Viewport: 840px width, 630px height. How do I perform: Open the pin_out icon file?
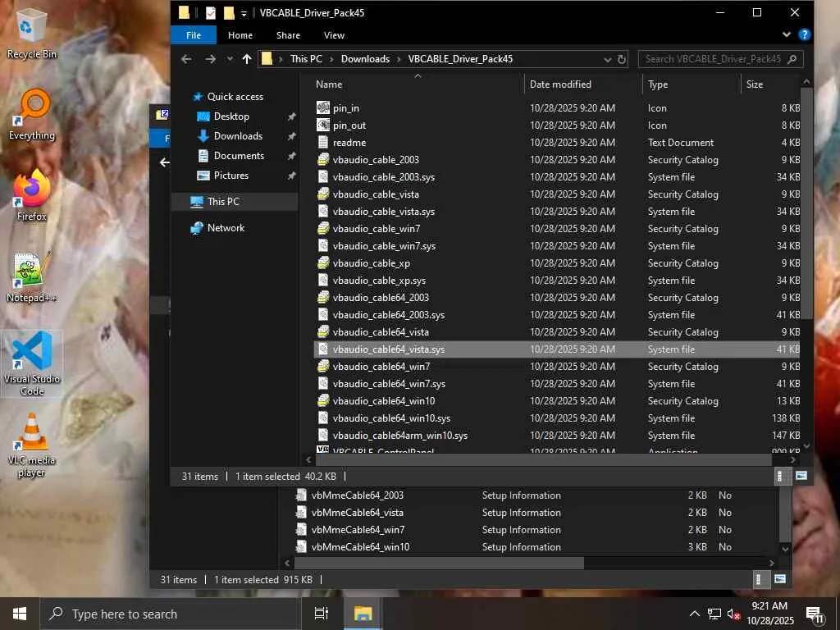point(349,126)
